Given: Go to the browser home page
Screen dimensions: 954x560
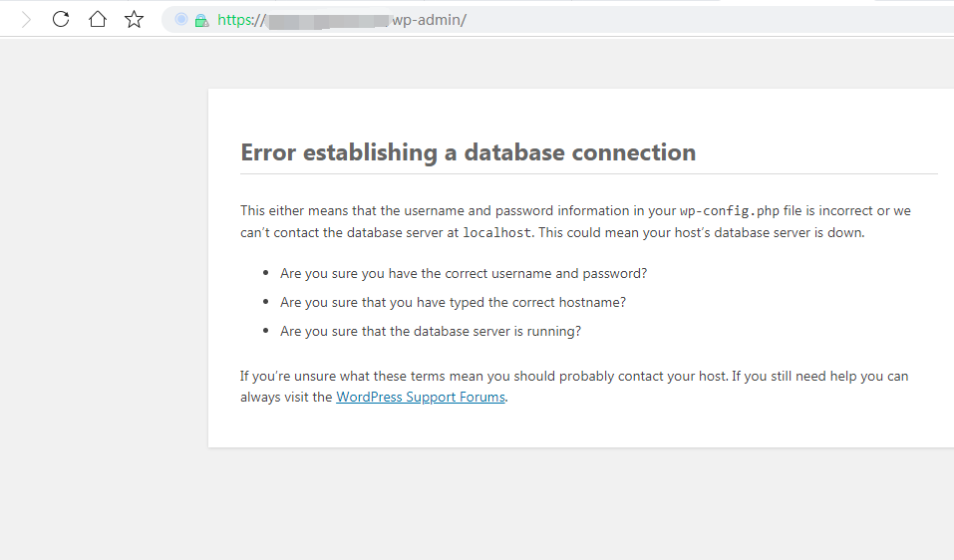Looking at the screenshot, I should pyautogui.click(x=97, y=20).
